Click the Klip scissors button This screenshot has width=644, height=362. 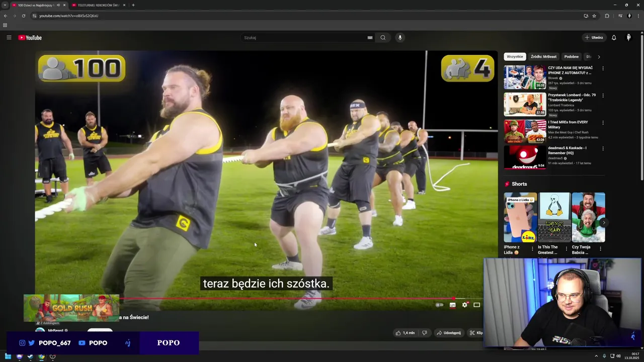(x=475, y=333)
